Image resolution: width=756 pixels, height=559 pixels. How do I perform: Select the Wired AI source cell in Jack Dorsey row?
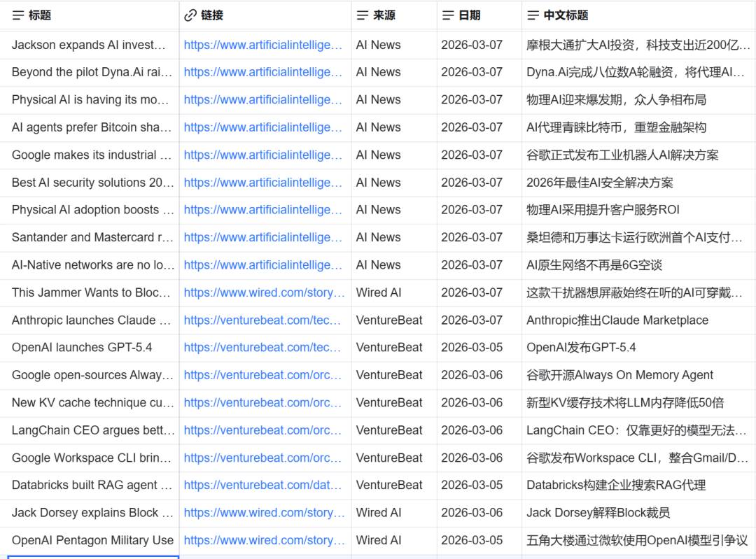coord(394,513)
